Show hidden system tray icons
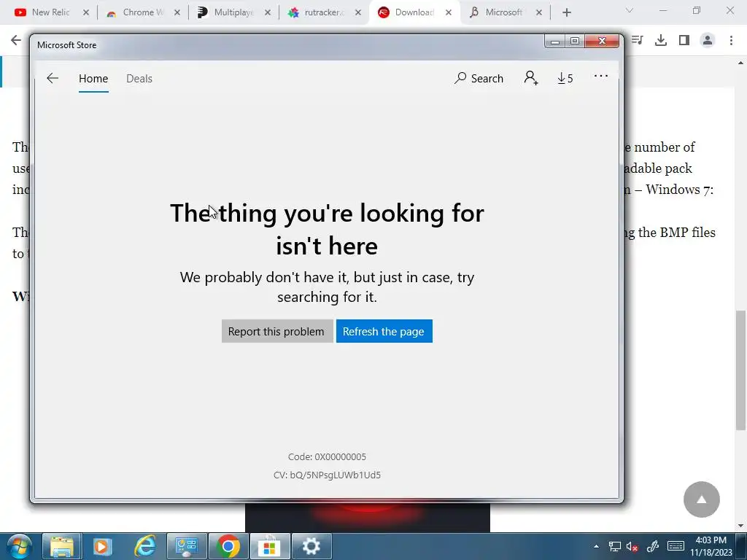Image resolution: width=747 pixels, height=560 pixels. 596,547
